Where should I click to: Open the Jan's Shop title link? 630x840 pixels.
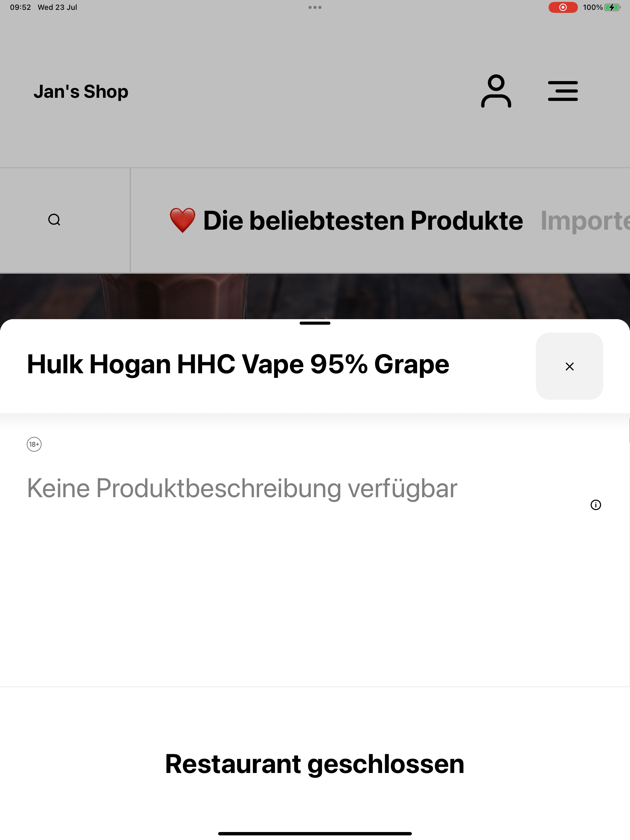(81, 92)
